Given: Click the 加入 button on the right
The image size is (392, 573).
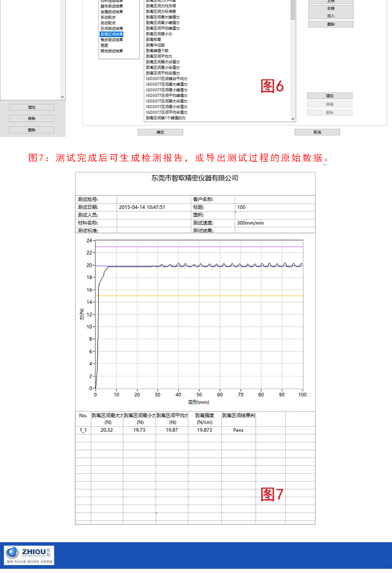Looking at the screenshot, I should pos(330,16).
